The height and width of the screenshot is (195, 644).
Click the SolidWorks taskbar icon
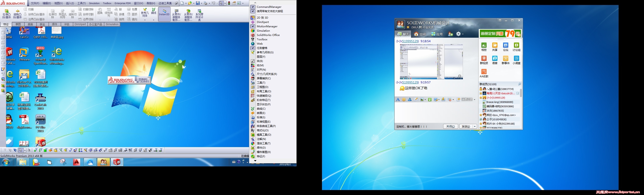coord(117,162)
